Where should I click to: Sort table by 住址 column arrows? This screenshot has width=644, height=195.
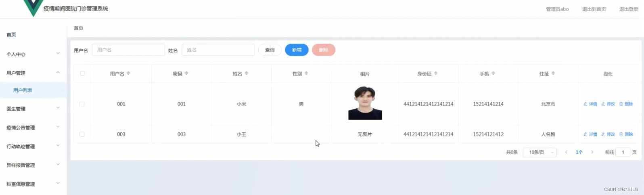(553, 73)
